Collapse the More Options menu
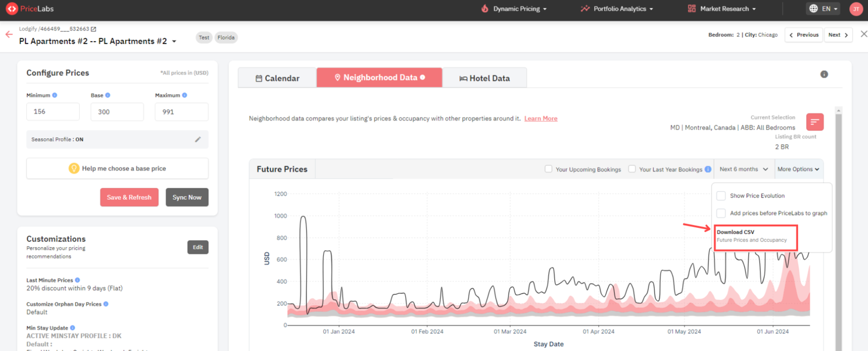The image size is (868, 351). coord(798,169)
